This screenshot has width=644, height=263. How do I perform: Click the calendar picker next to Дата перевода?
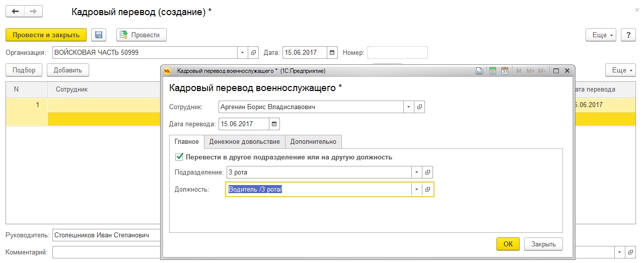tap(274, 124)
